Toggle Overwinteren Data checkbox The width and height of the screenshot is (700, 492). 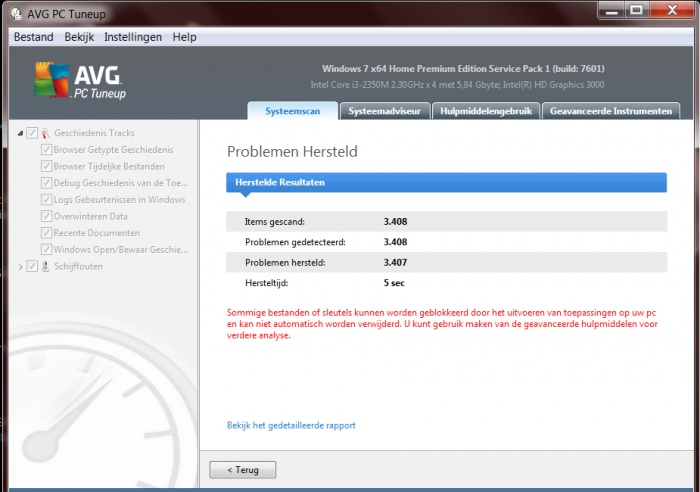[x=46, y=216]
